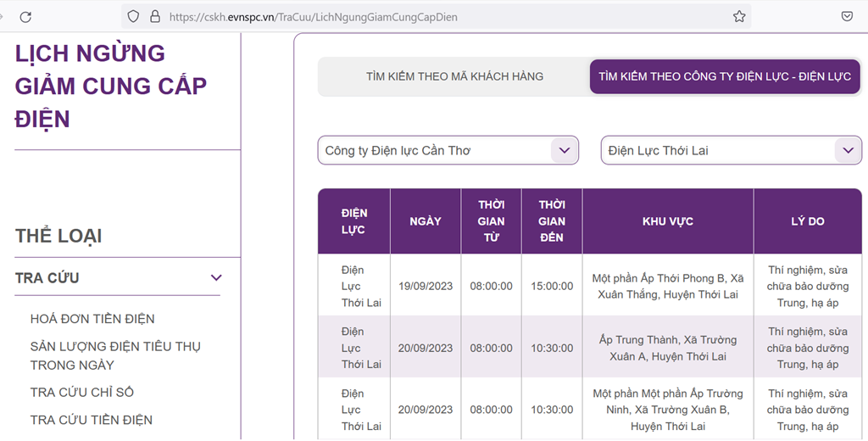The image size is (868, 441).
Task: Click the ĐIỆN LỰC column header
Action: (x=354, y=221)
